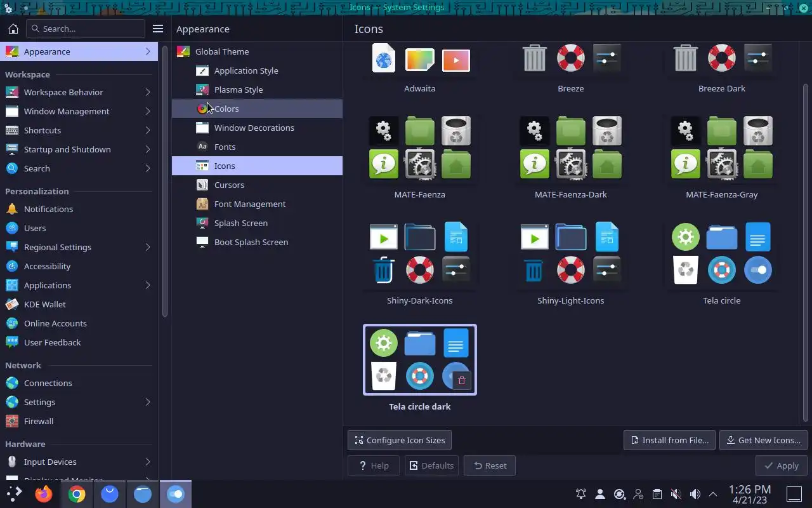The image size is (812, 508).
Task: Open the notifications bell in the system tray
Action: tap(580, 494)
